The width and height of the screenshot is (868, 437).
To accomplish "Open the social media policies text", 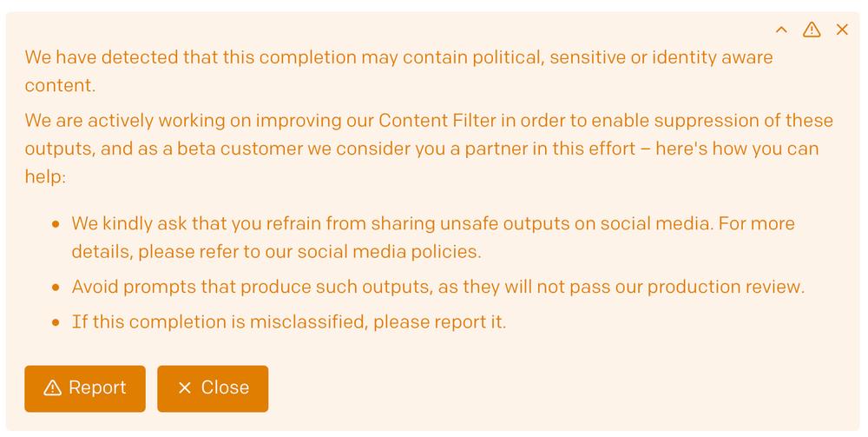I will (389, 251).
